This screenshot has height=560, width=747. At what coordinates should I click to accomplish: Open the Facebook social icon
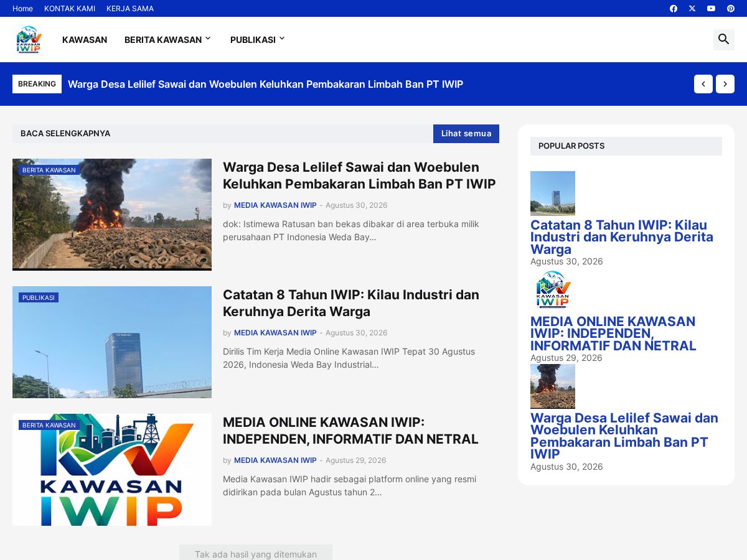point(674,9)
